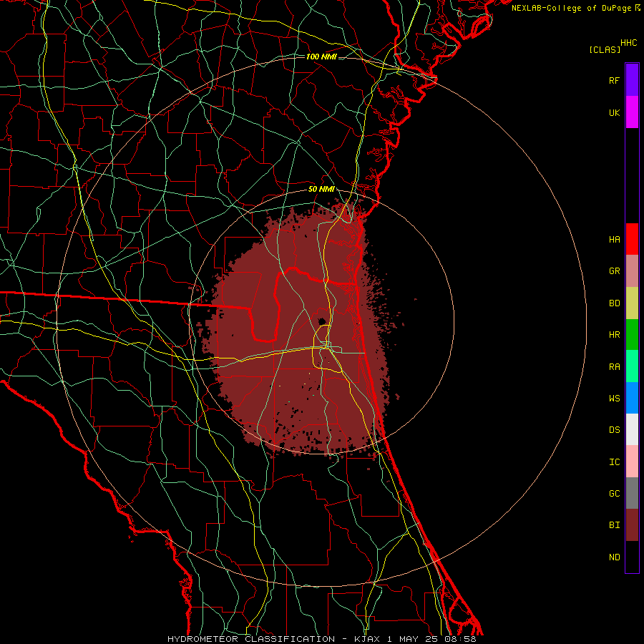Click the GC gray legend swatch
The image size is (644, 644).
pos(632,493)
